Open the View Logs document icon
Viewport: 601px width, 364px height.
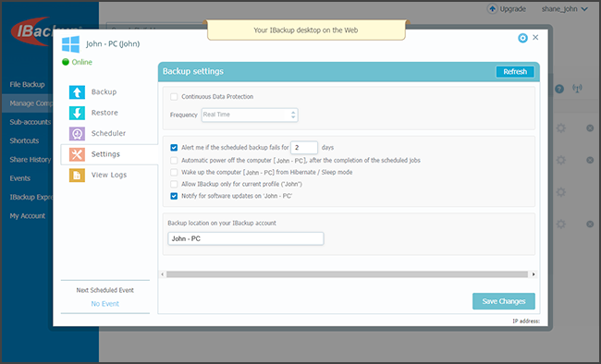(x=77, y=176)
